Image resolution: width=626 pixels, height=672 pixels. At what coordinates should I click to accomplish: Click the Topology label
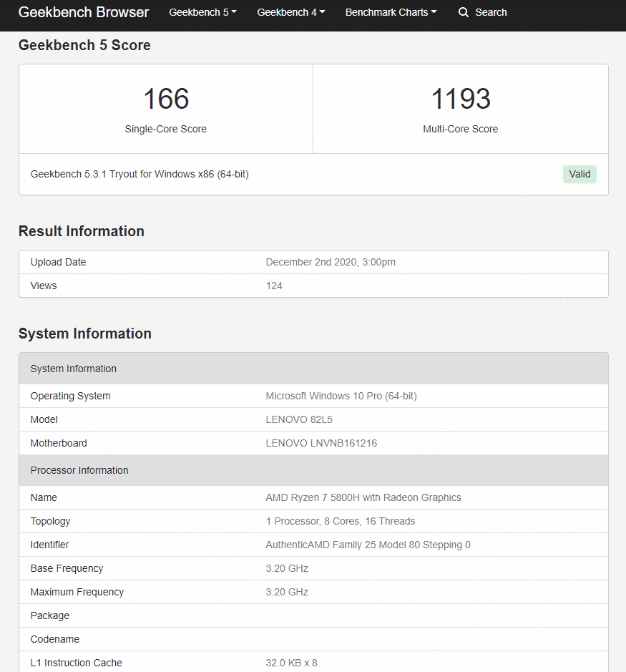(50, 521)
